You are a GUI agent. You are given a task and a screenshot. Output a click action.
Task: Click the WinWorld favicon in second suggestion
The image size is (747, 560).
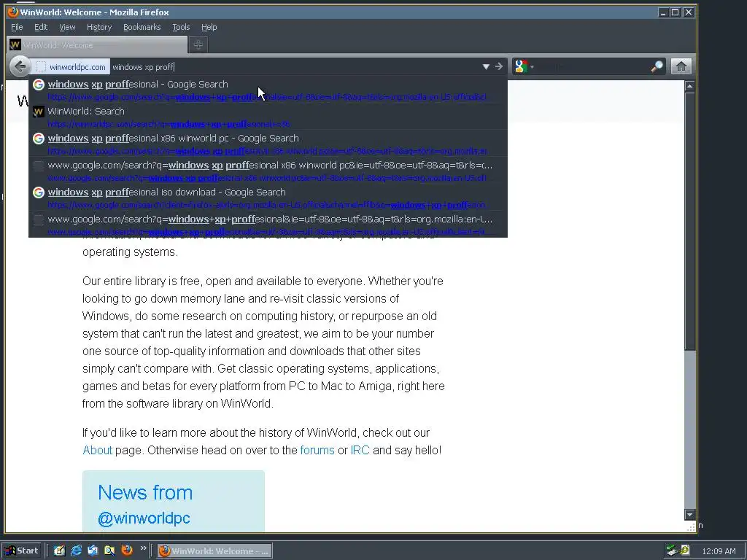39,112
